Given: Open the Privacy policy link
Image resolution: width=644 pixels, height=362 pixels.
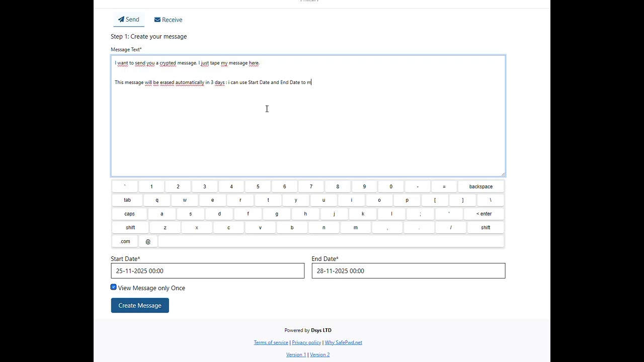Looking at the screenshot, I should point(306,342).
